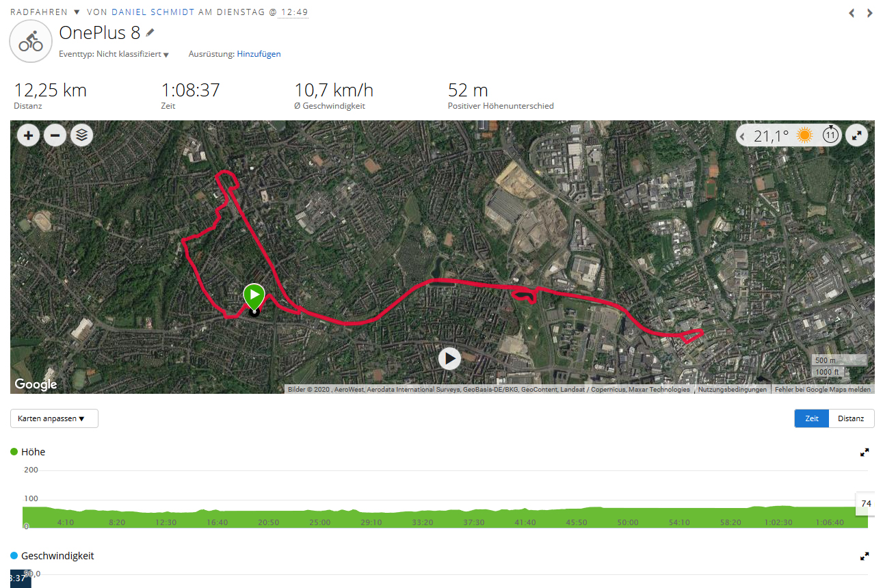This screenshot has width=883, height=588.
Task: Expand the map to fullscreen
Action: click(x=856, y=135)
